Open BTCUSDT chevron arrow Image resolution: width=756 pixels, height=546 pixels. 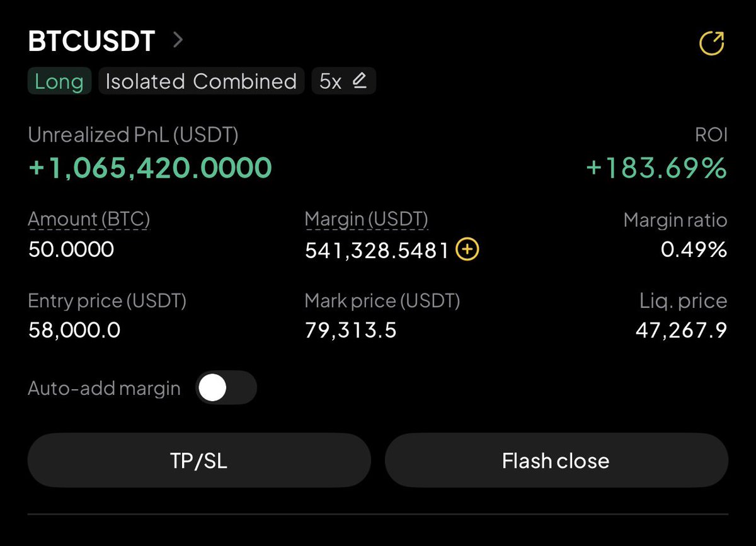click(x=178, y=41)
